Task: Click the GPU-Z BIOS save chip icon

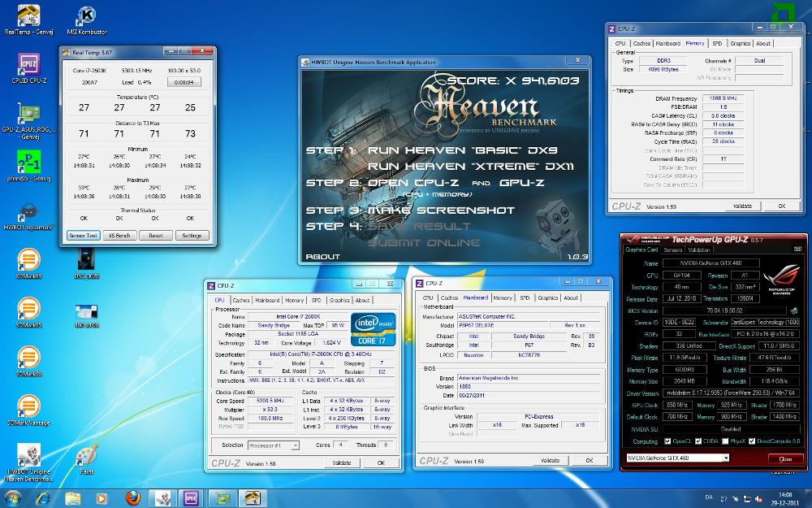Action: [x=794, y=310]
